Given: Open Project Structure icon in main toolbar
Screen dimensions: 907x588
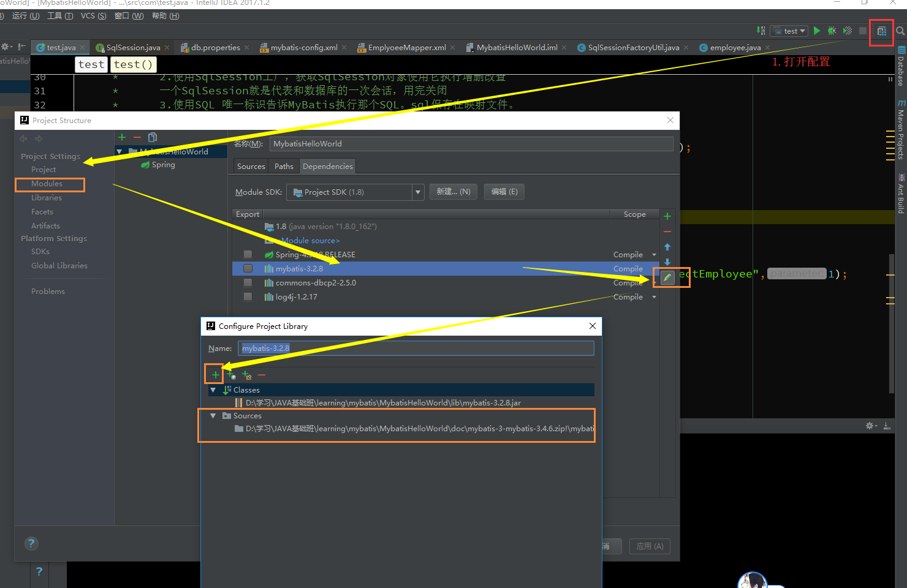Looking at the screenshot, I should [881, 31].
